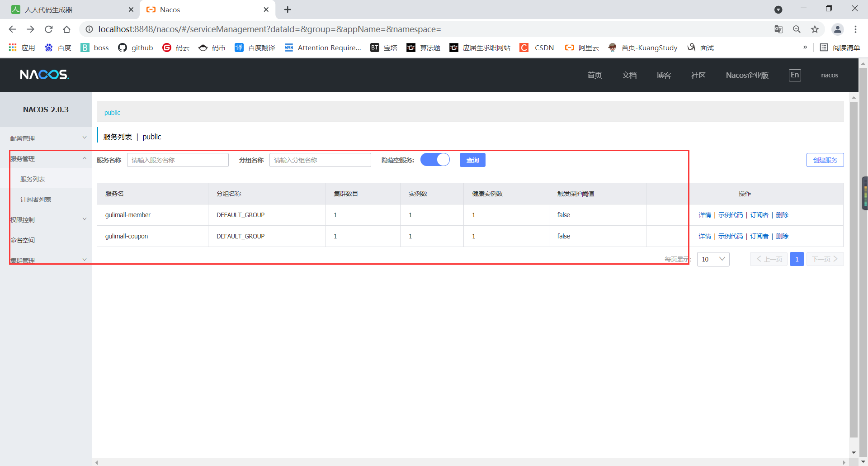Open 订阅者 for gulimall-coupon
The image size is (868, 466).
pyautogui.click(x=759, y=236)
